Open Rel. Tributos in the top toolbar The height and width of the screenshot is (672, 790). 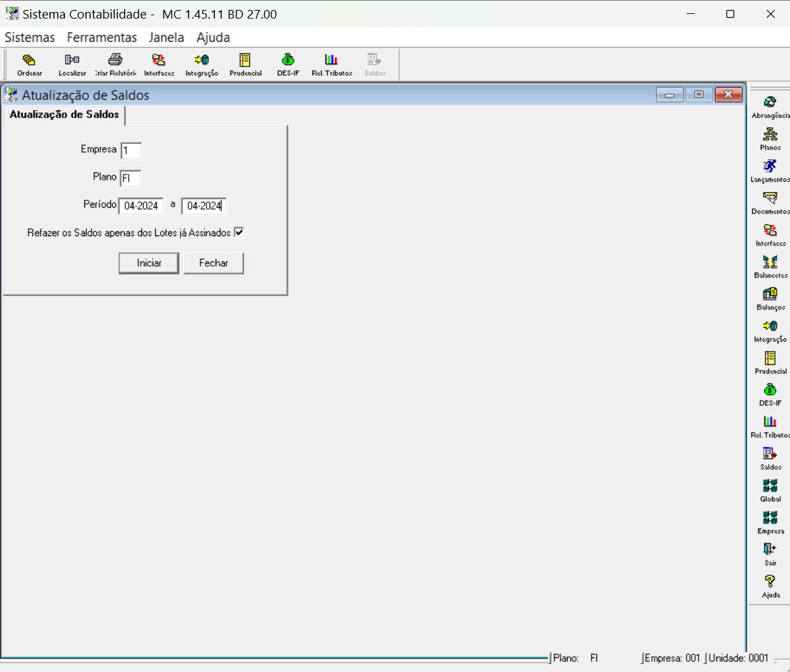tap(332, 65)
